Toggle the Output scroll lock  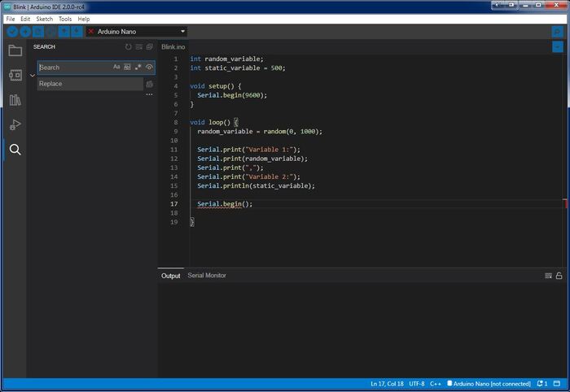coord(559,276)
